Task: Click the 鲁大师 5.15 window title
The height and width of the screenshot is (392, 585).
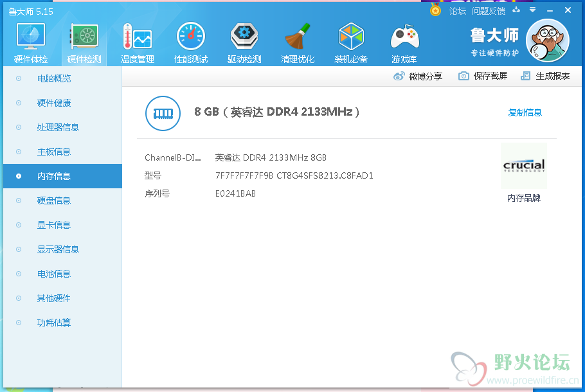Action: click(x=31, y=12)
